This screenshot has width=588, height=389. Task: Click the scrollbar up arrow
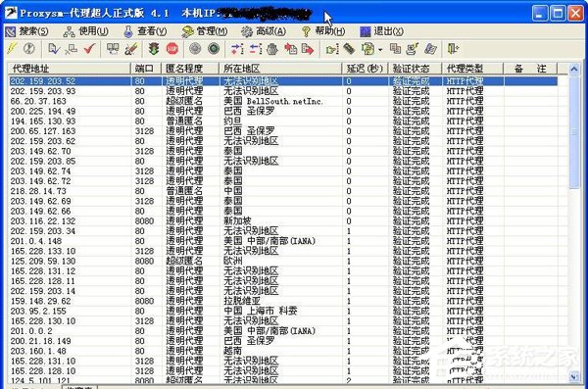tap(574, 70)
